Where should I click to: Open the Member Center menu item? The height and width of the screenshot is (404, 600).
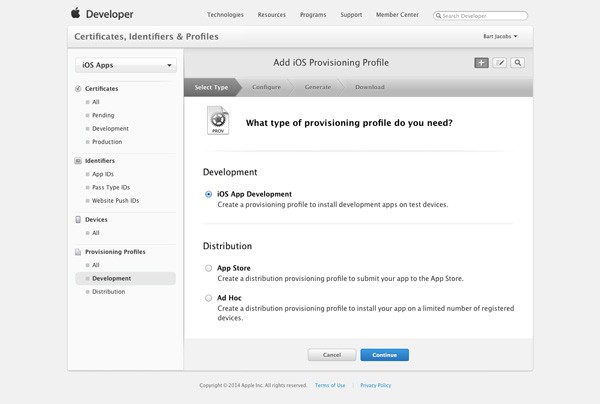click(x=397, y=15)
